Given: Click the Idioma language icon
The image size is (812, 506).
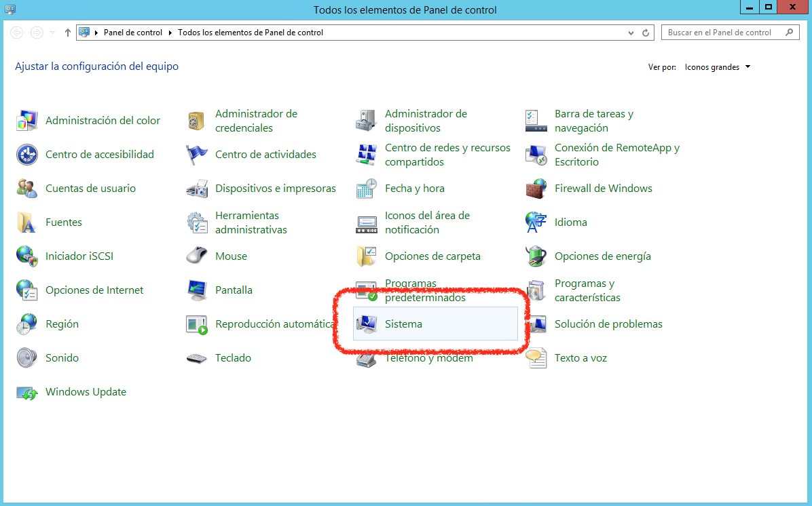Looking at the screenshot, I should (x=536, y=222).
